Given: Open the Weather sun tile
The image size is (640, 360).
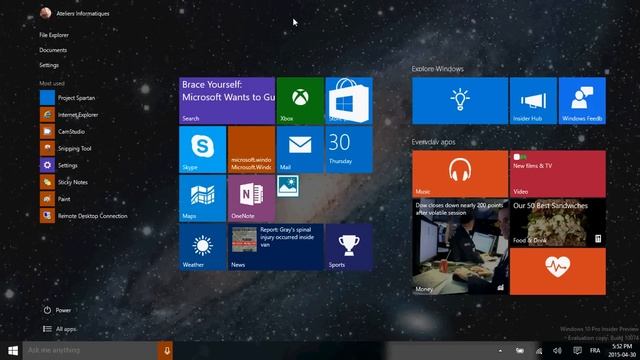Looking at the screenshot, I should click(x=202, y=247).
